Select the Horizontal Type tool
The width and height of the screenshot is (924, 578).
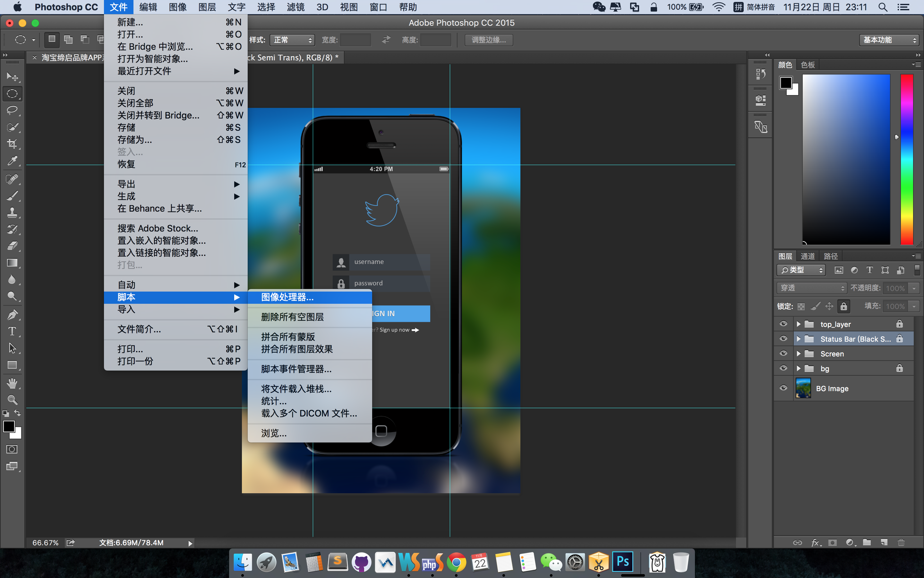(x=12, y=331)
